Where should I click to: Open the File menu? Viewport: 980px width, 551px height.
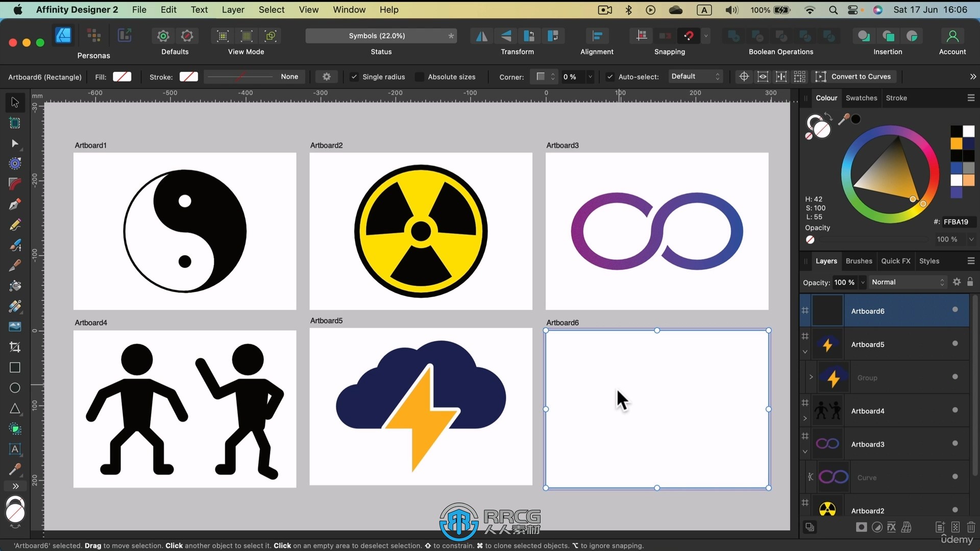tap(139, 10)
